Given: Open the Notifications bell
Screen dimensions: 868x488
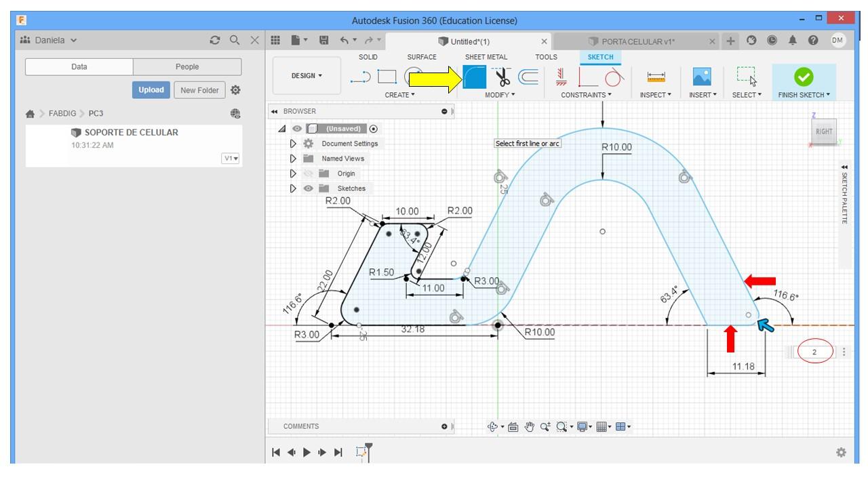Looking at the screenshot, I should 793,41.
